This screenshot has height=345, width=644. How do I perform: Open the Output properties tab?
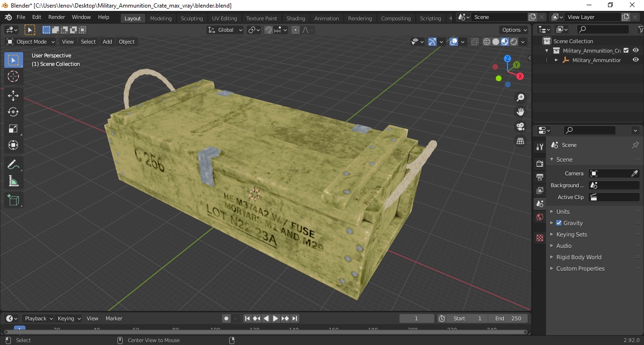(540, 177)
